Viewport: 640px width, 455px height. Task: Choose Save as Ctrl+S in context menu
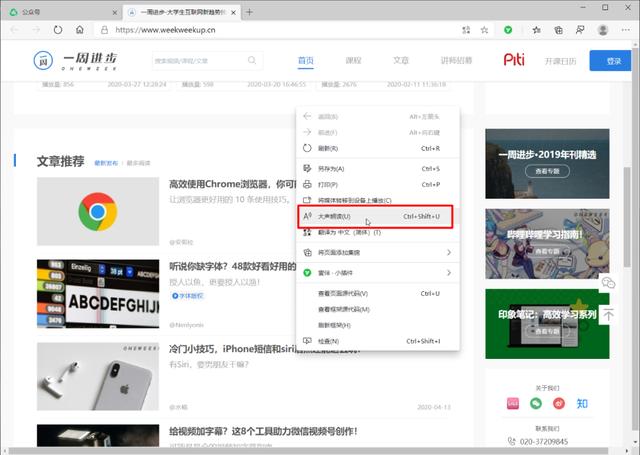378,169
